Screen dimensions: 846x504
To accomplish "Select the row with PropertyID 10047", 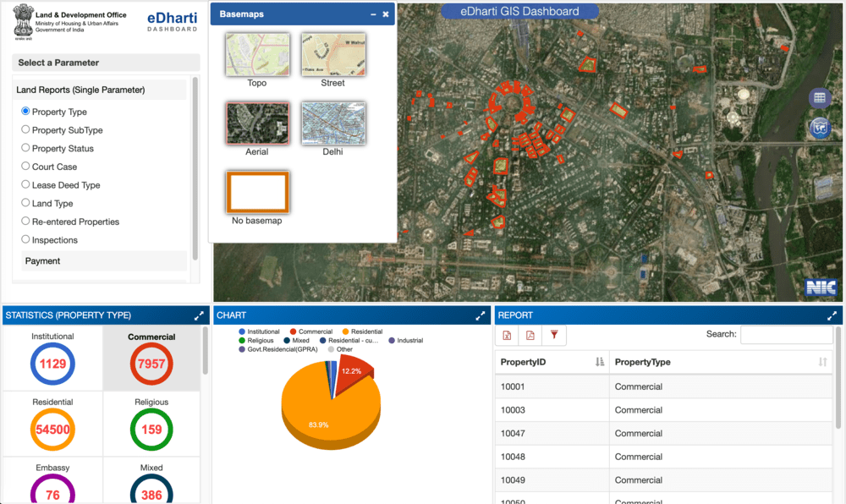I will click(x=663, y=433).
